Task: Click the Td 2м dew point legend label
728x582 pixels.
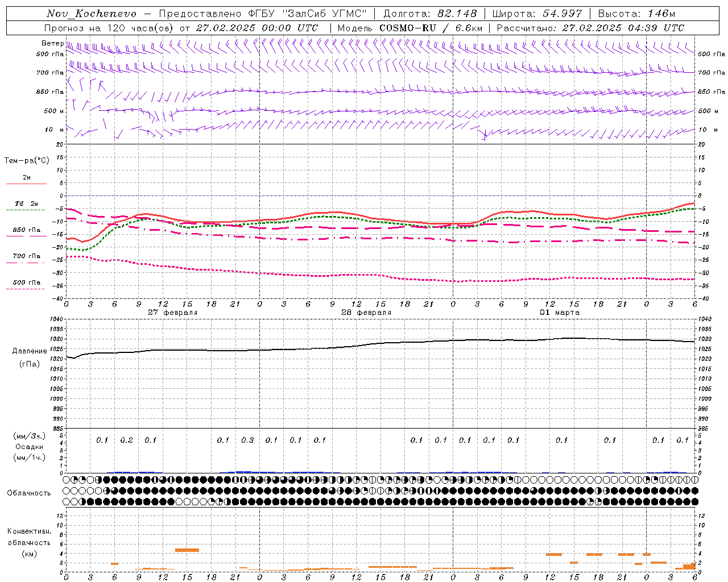Action: 26,203
